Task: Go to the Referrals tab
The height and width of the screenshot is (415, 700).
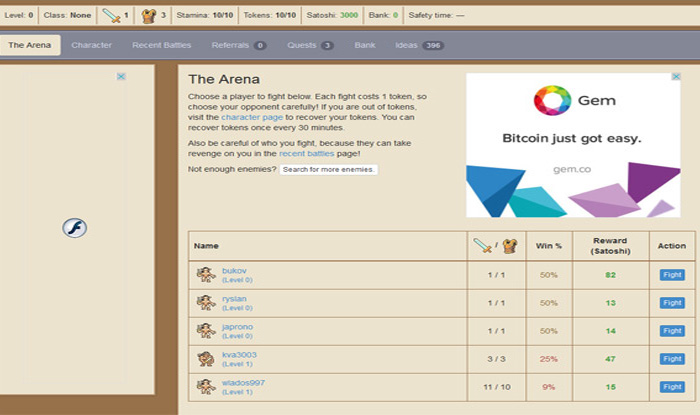Action: [239, 45]
